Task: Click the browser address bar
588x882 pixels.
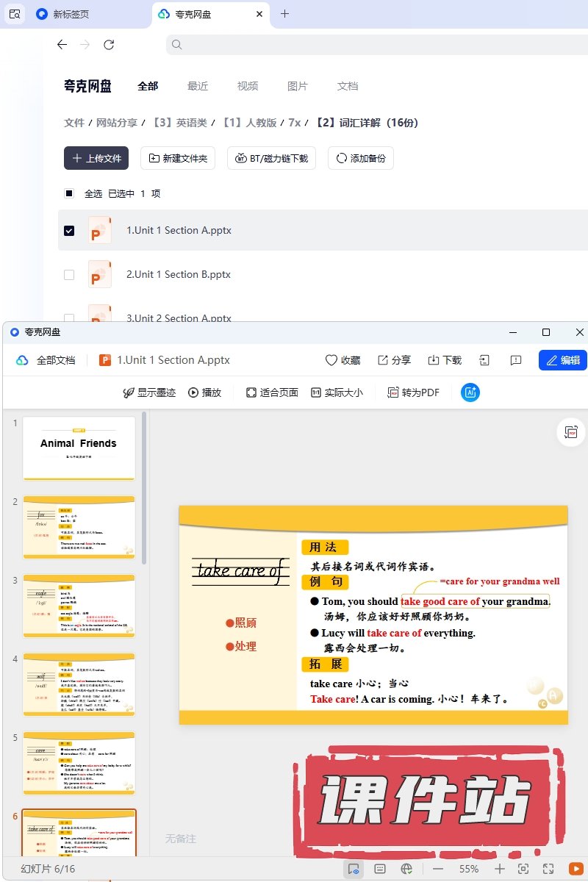Action: [375, 45]
